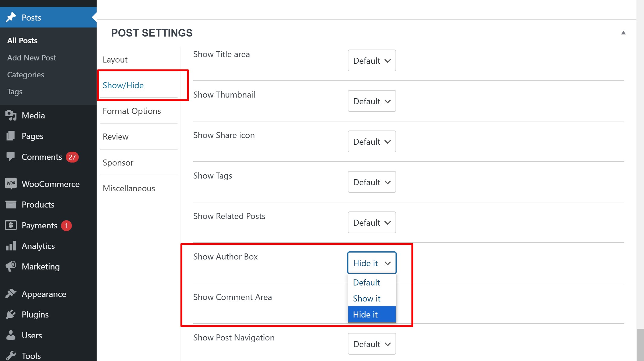Image resolution: width=644 pixels, height=361 pixels.
Task: Open the Show Post Navigation dropdown
Action: (372, 344)
